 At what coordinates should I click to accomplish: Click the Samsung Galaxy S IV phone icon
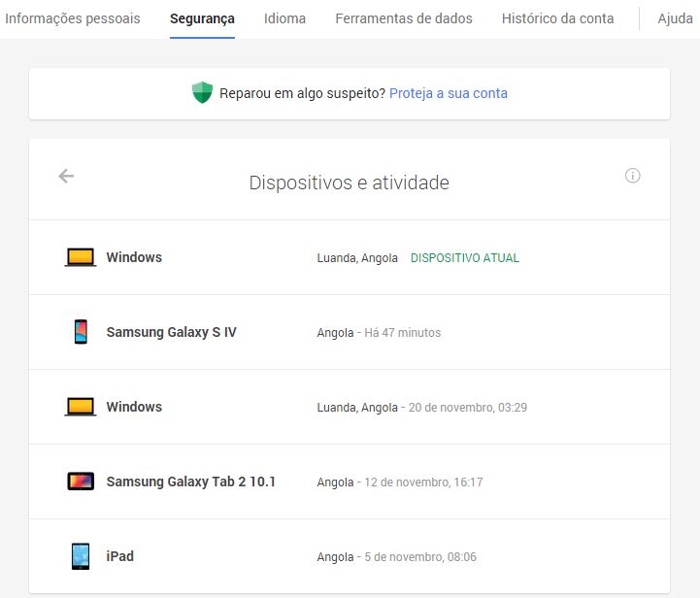81,332
